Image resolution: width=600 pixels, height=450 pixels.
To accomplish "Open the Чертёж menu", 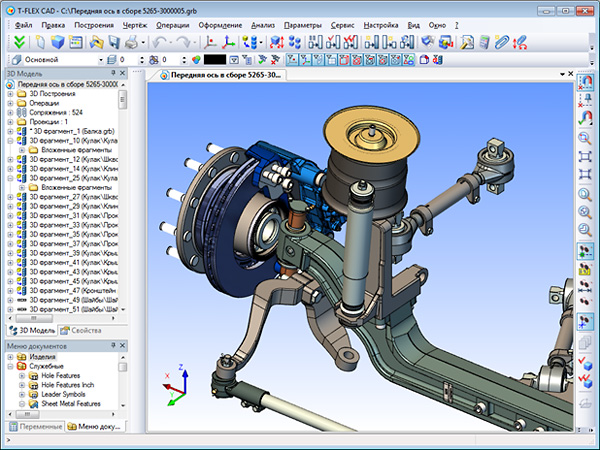I will pyautogui.click(x=135, y=25).
